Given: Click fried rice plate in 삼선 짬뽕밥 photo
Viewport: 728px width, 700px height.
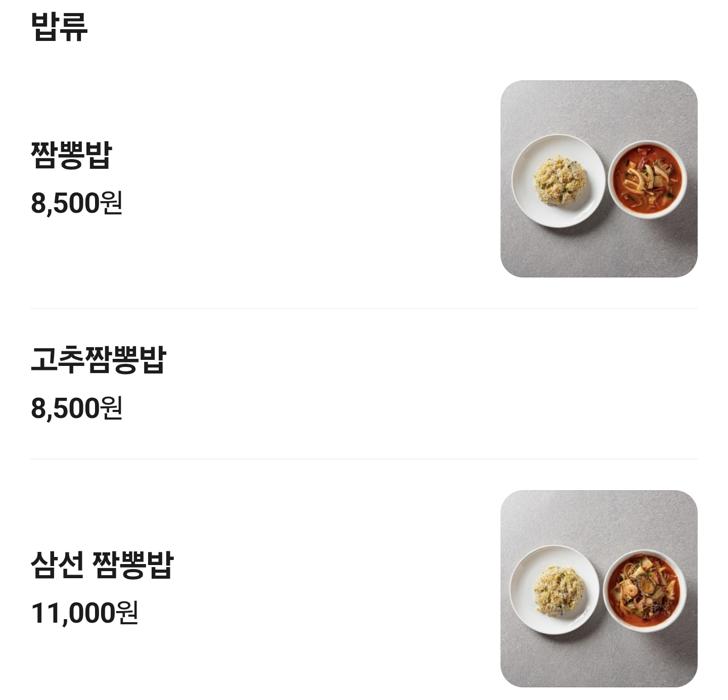Looking at the screenshot, I should point(555,590).
